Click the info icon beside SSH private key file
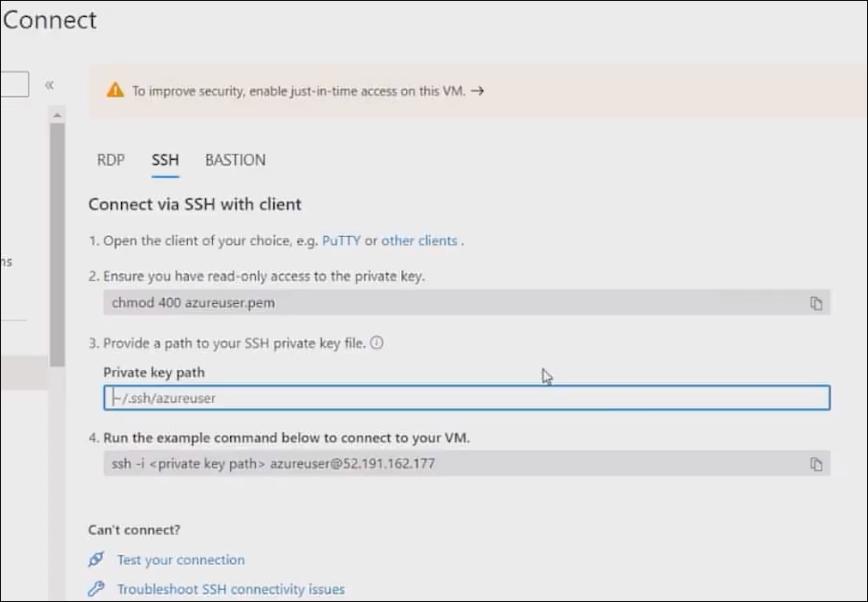 [376, 343]
